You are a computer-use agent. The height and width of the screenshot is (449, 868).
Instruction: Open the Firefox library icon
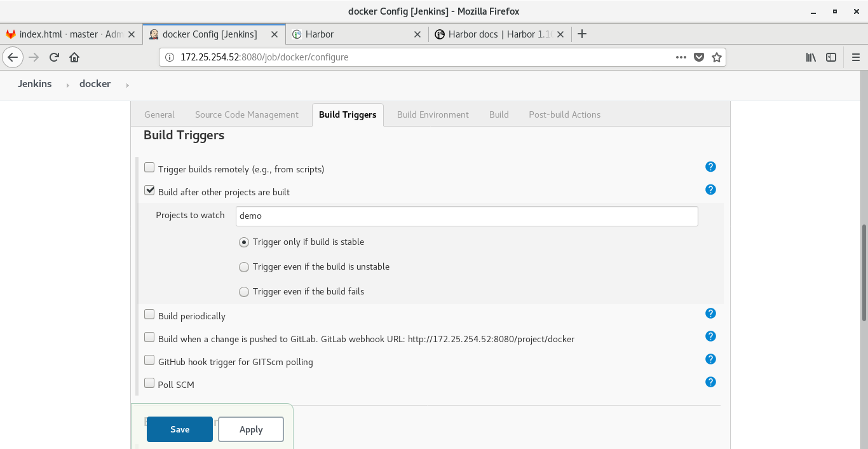[811, 57]
